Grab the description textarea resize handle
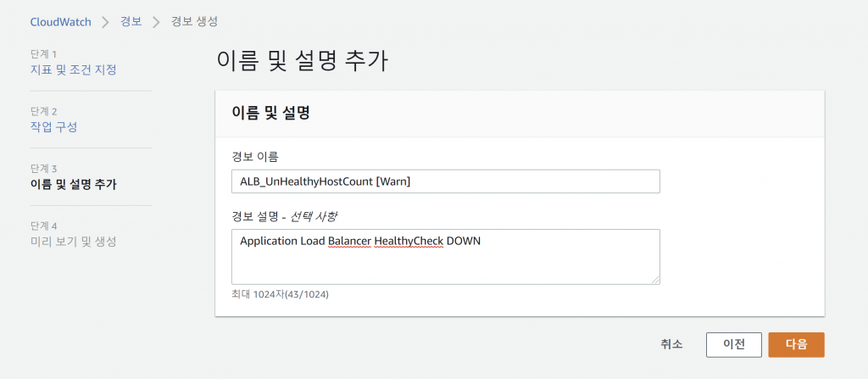 pyautogui.click(x=656, y=280)
